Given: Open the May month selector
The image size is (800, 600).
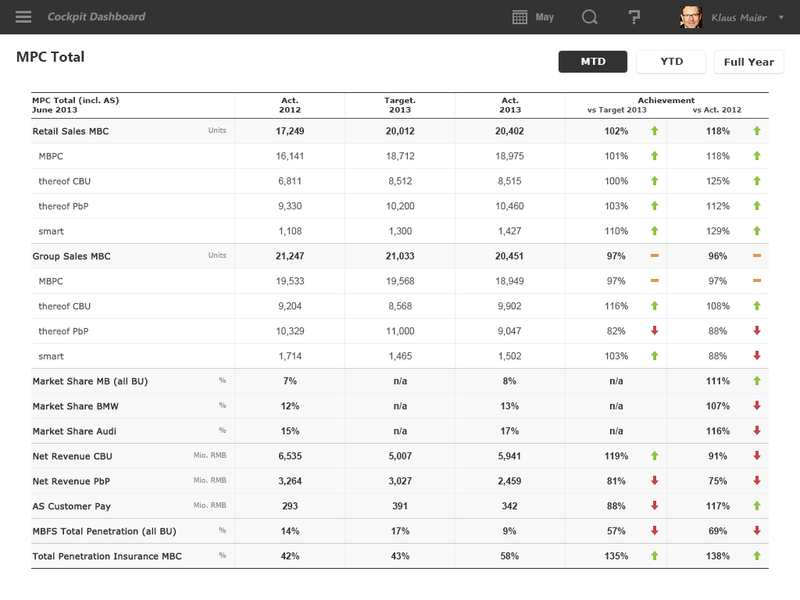Looking at the screenshot, I should pyautogui.click(x=544, y=17).
